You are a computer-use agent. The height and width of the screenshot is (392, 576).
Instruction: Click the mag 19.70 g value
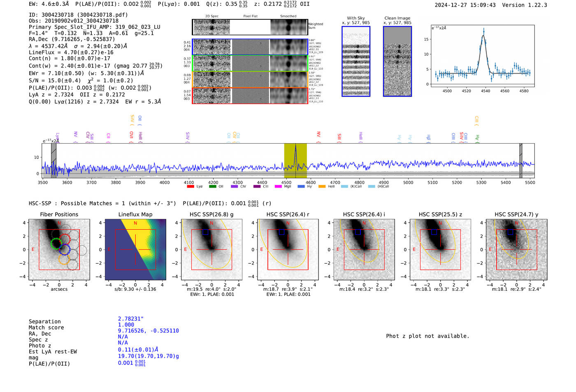149,356
